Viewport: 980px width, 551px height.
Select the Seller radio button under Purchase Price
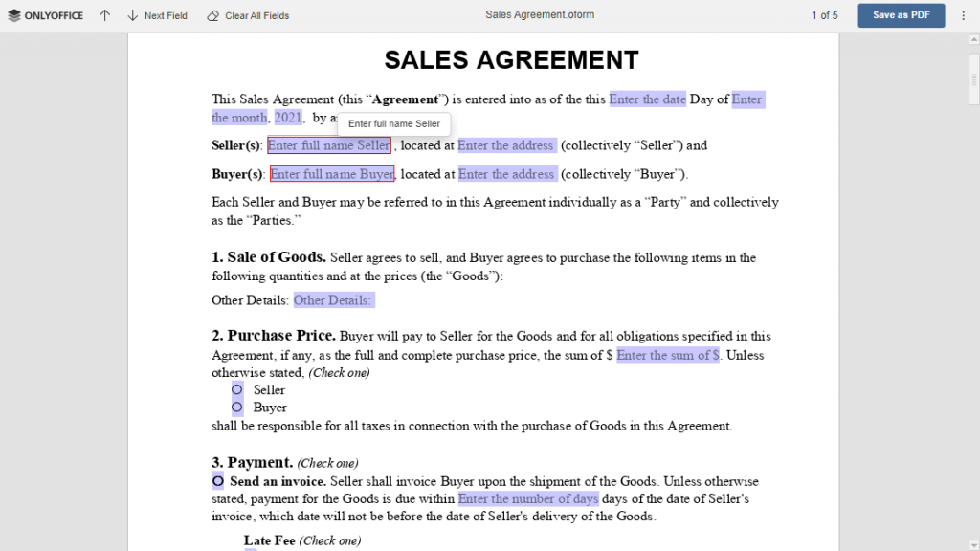pos(236,389)
